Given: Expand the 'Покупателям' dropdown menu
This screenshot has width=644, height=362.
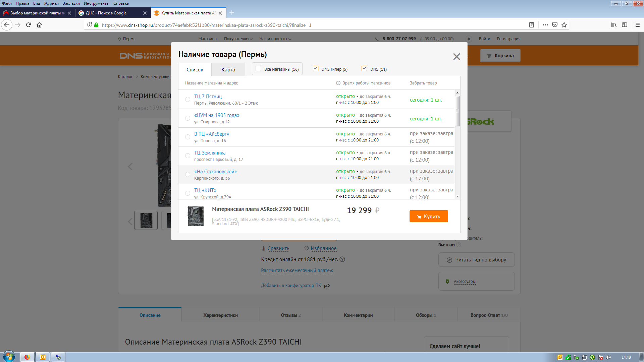Looking at the screenshot, I should pyautogui.click(x=238, y=39).
